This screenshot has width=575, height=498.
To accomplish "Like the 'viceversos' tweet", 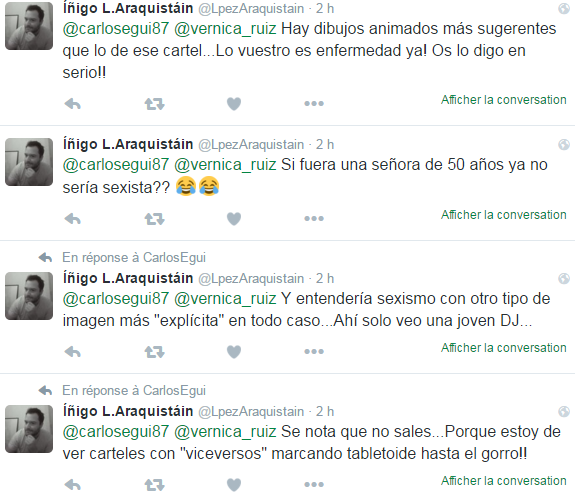I will 234,485.
